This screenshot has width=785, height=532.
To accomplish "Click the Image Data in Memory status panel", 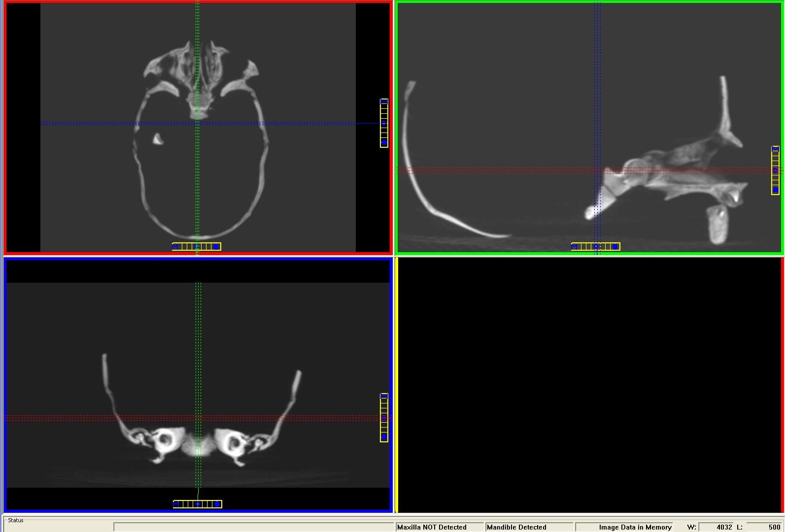I will pyautogui.click(x=624, y=527).
